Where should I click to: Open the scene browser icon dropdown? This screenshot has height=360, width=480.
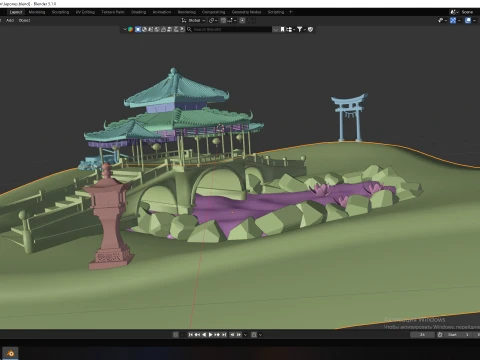tap(454, 12)
